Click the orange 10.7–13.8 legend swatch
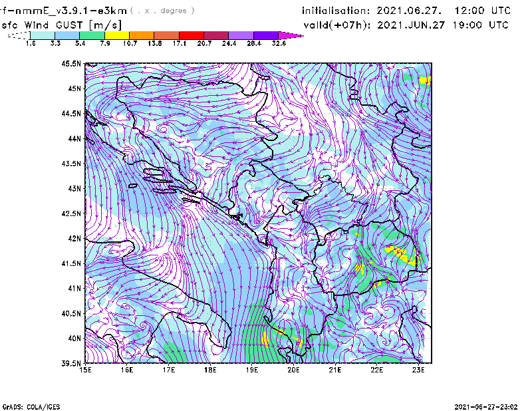Image resolution: width=532 pixels, height=411 pixels. (x=142, y=35)
